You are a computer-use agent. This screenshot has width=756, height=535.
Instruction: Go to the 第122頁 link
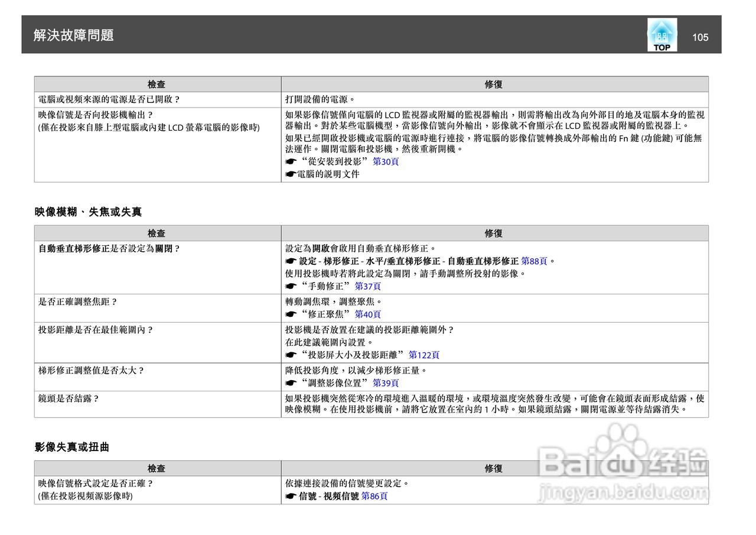(424, 355)
